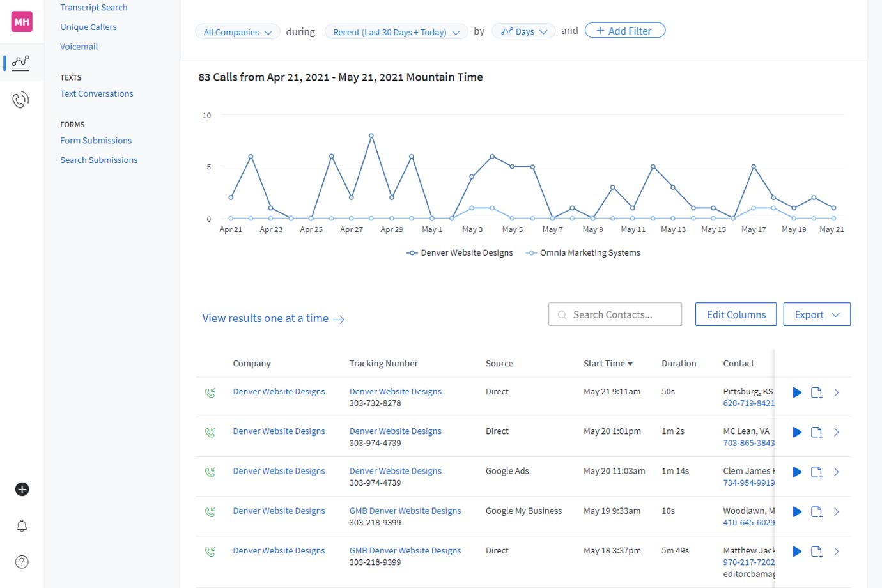Expand details chevron for May 20 11:03am call
Screen dimensions: 882x588
click(837, 472)
